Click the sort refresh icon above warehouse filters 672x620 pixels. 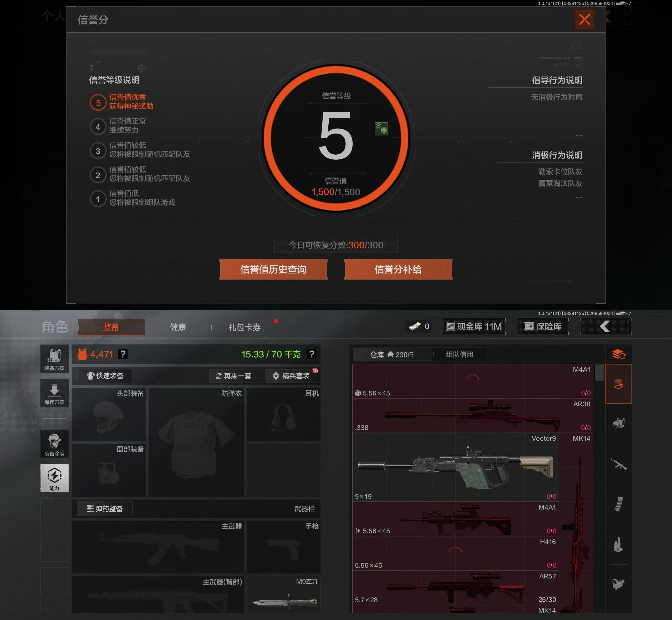(619, 355)
